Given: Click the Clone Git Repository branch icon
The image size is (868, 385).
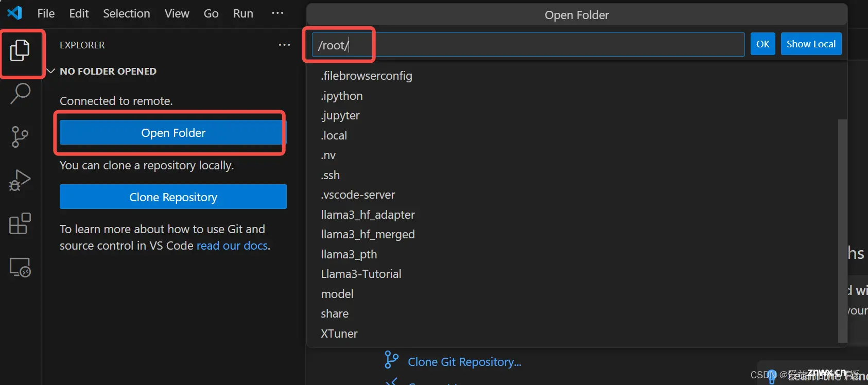Looking at the screenshot, I should (x=391, y=360).
